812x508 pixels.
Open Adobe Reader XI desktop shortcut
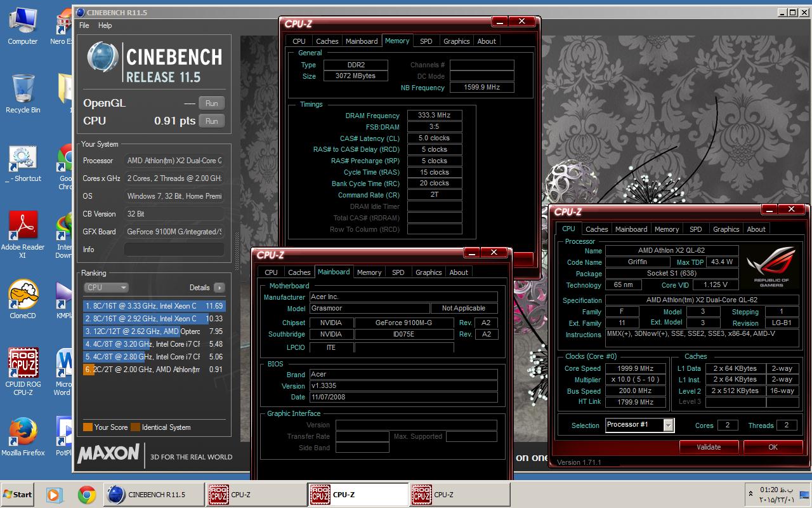click(23, 235)
